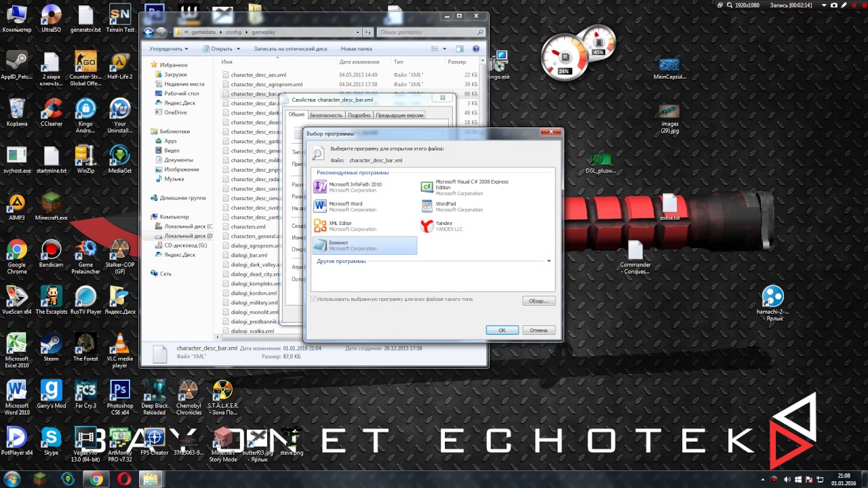The height and width of the screenshot is (488, 868).
Task: Open Яндекс.Диск under Избранное
Action: click(179, 103)
